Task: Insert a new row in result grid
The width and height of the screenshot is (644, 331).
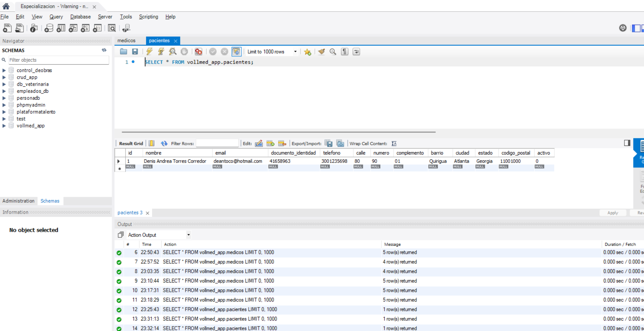Action: (x=270, y=143)
